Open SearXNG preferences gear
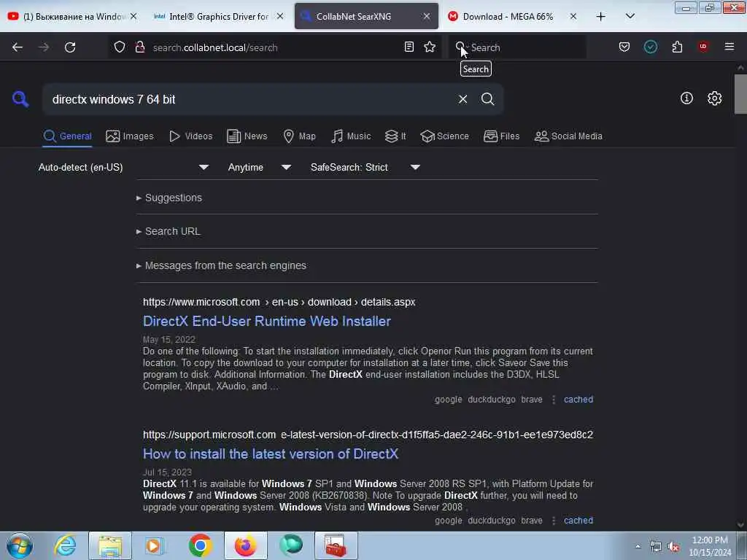 (715, 98)
